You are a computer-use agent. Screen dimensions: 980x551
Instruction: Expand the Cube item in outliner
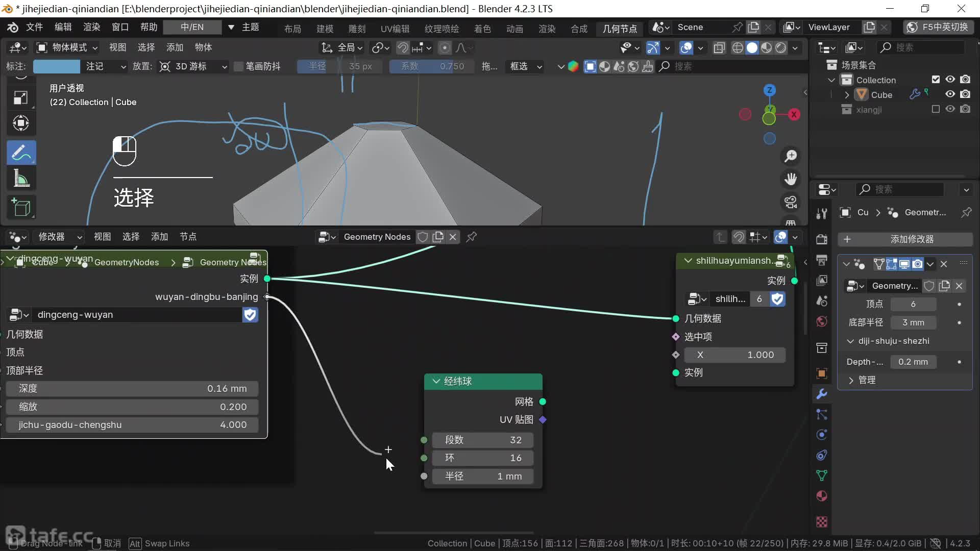click(x=847, y=95)
